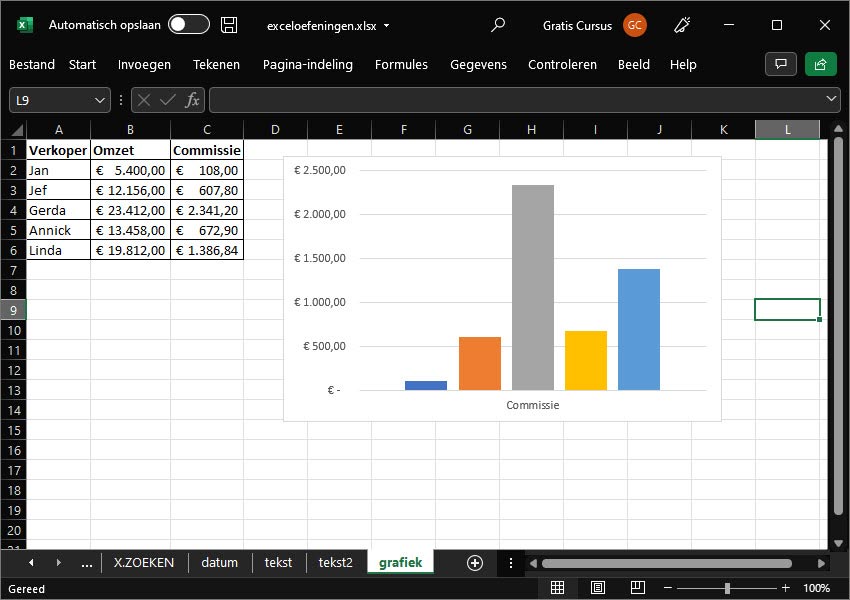850x600 pixels.
Task: Click the green Share icon button
Action: point(820,64)
